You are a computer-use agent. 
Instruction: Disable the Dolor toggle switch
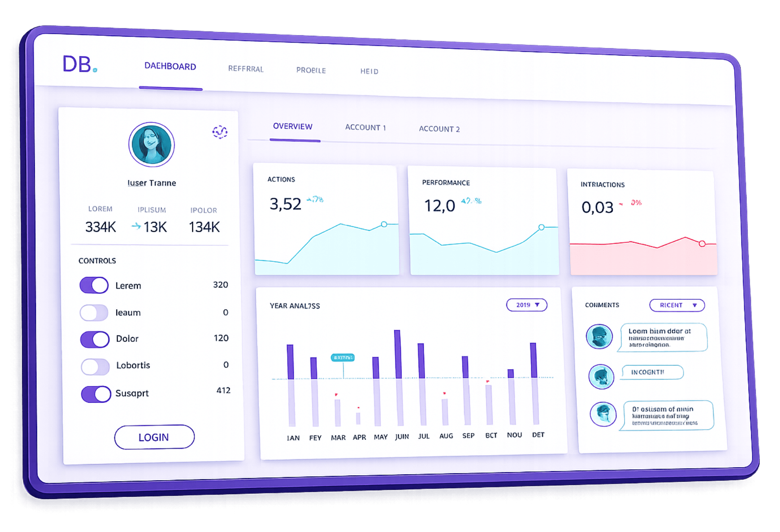point(95,339)
